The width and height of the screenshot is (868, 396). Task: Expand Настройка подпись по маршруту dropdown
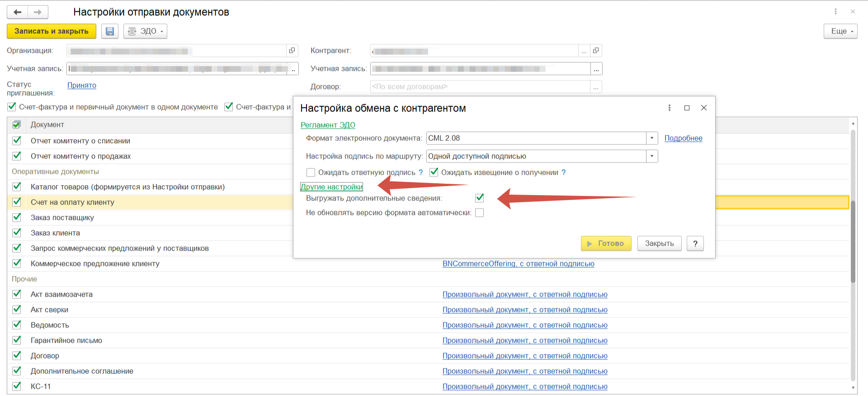click(x=651, y=156)
